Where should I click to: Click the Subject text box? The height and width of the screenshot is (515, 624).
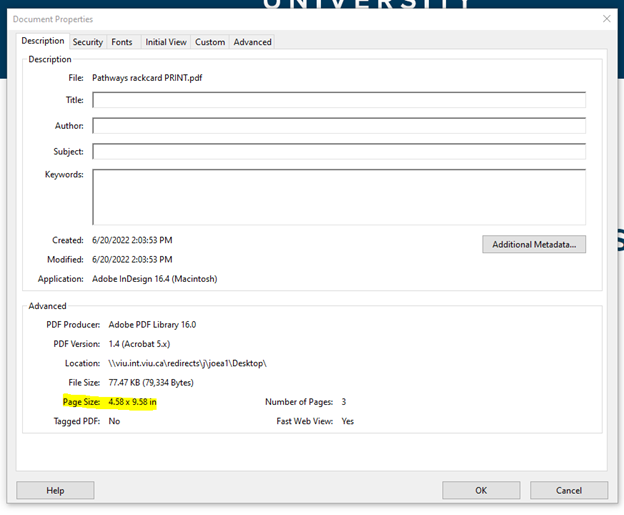click(338, 152)
